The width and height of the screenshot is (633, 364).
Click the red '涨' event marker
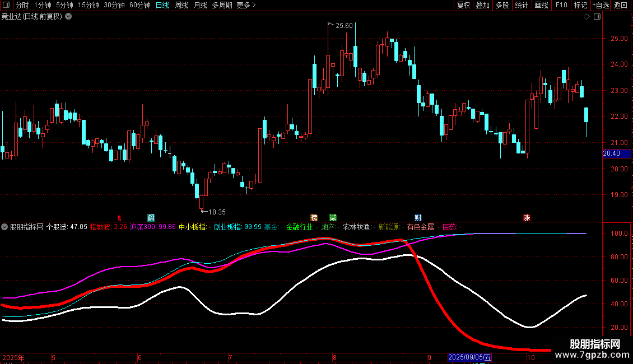(x=527, y=217)
